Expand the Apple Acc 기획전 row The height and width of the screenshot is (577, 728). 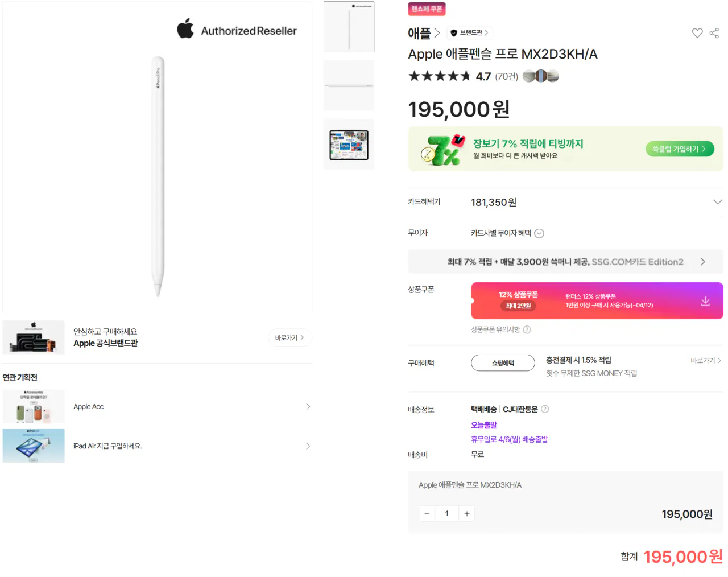(x=308, y=406)
